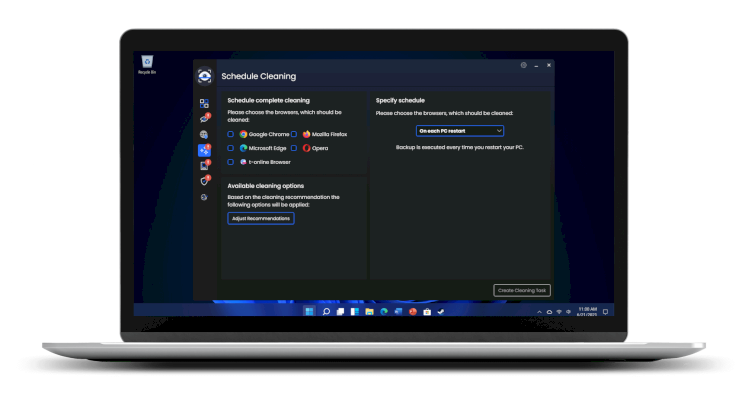Open Microsoft Store from taskbar
Image resolution: width=748 pixels, height=403 pixels.
point(427,311)
